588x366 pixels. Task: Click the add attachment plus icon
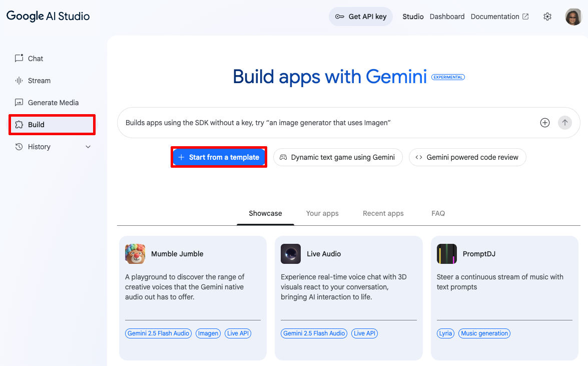tap(545, 123)
